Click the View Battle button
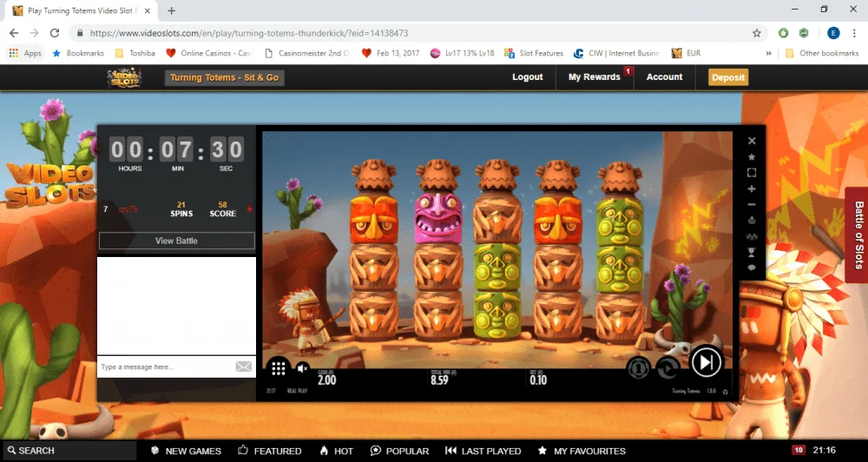Image resolution: width=868 pixels, height=462 pixels. 176,241
